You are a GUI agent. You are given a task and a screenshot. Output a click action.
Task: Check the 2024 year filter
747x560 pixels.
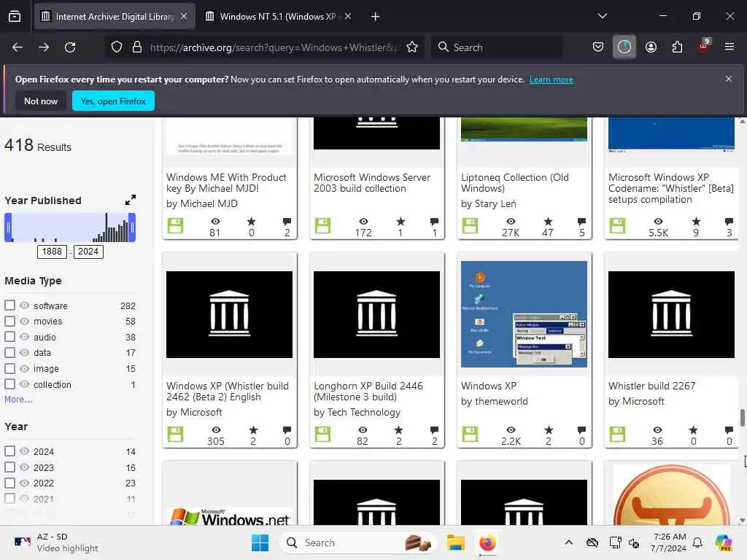tap(9, 451)
